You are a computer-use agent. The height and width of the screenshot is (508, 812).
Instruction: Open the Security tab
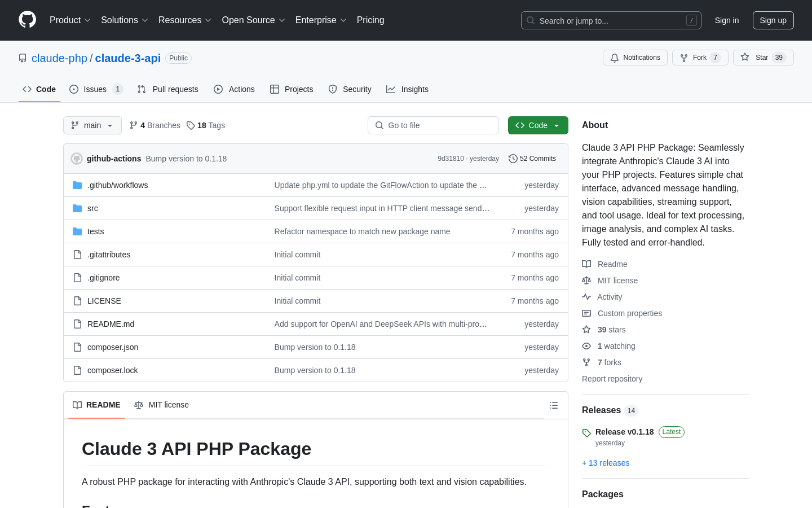point(350,89)
